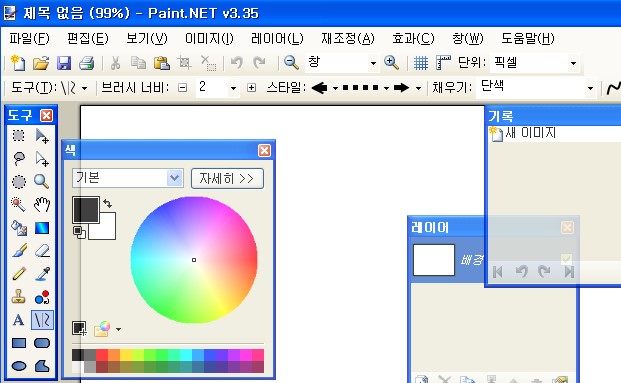This screenshot has width=621, height=383.
Task: Click the Cut scissors icon
Action: click(x=115, y=63)
